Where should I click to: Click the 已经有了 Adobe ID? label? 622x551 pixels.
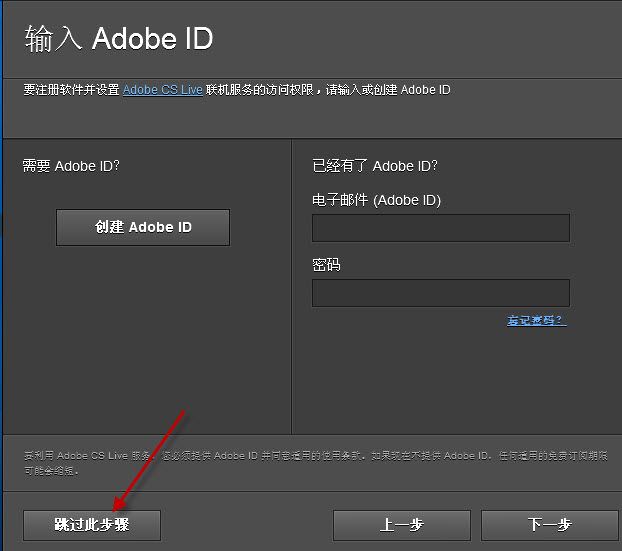pyautogui.click(x=375, y=165)
